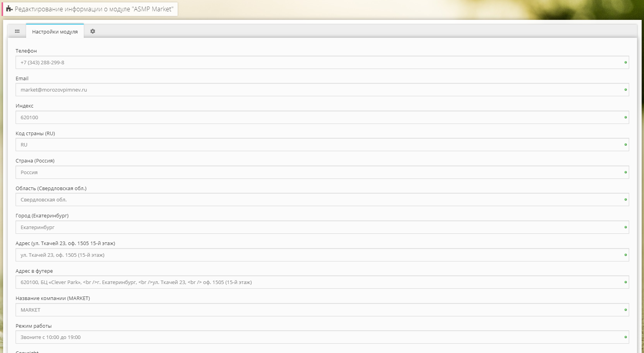644x353 pixels.
Task: Click green status dot in Название компании field
Action: (626, 310)
